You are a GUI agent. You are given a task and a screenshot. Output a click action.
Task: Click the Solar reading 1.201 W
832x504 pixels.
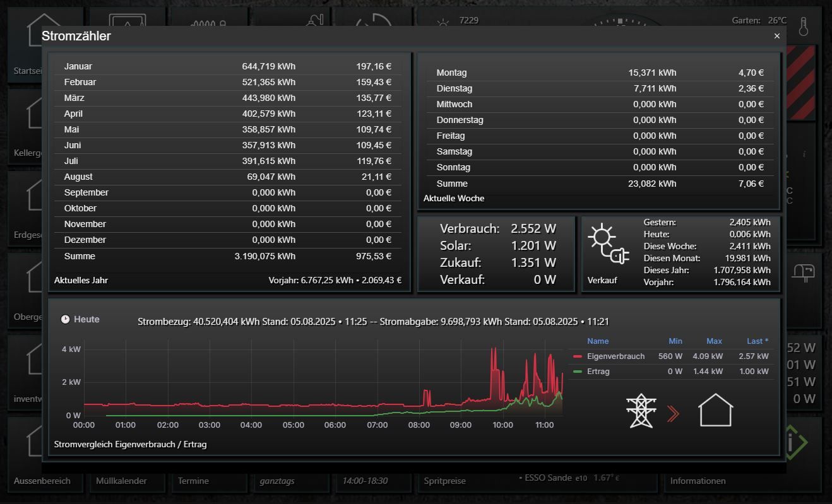533,245
